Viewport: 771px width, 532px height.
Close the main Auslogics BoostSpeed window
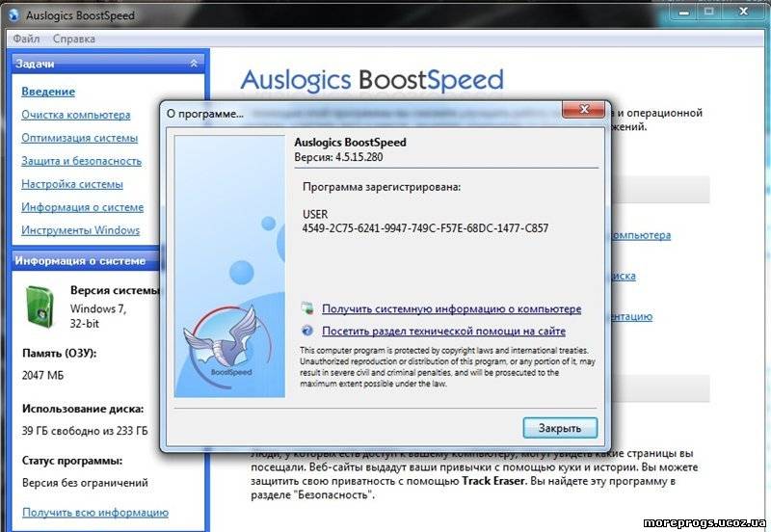(743, 12)
